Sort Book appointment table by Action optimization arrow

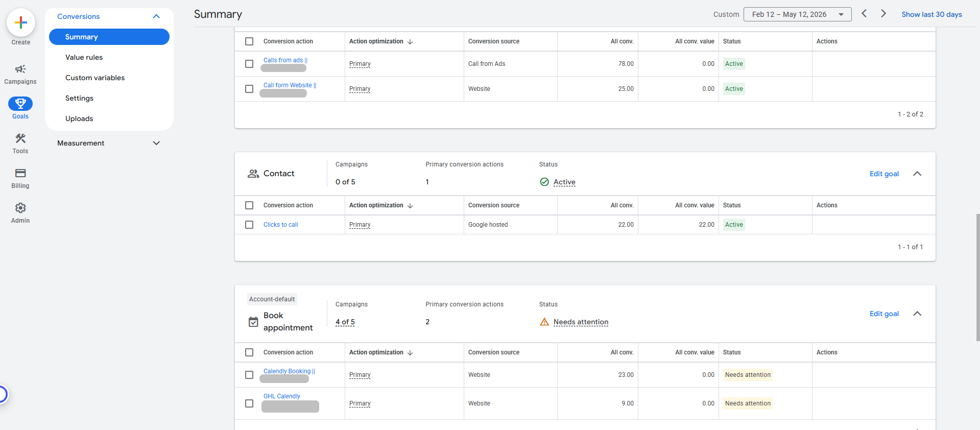coord(410,352)
